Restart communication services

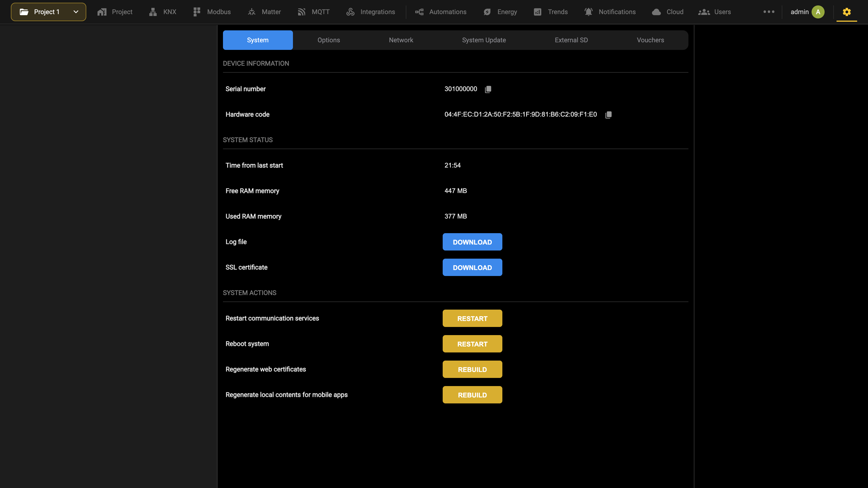tap(473, 318)
